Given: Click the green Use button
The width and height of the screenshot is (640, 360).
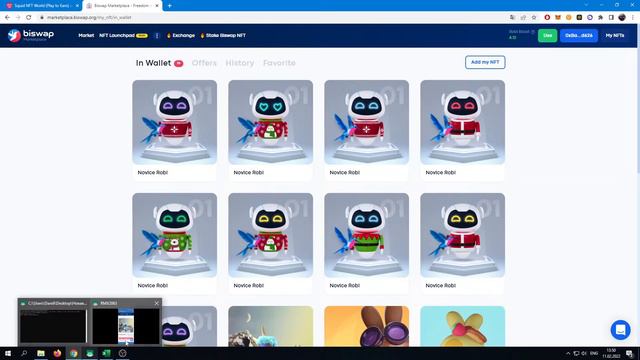Looking at the screenshot, I should point(547,36).
